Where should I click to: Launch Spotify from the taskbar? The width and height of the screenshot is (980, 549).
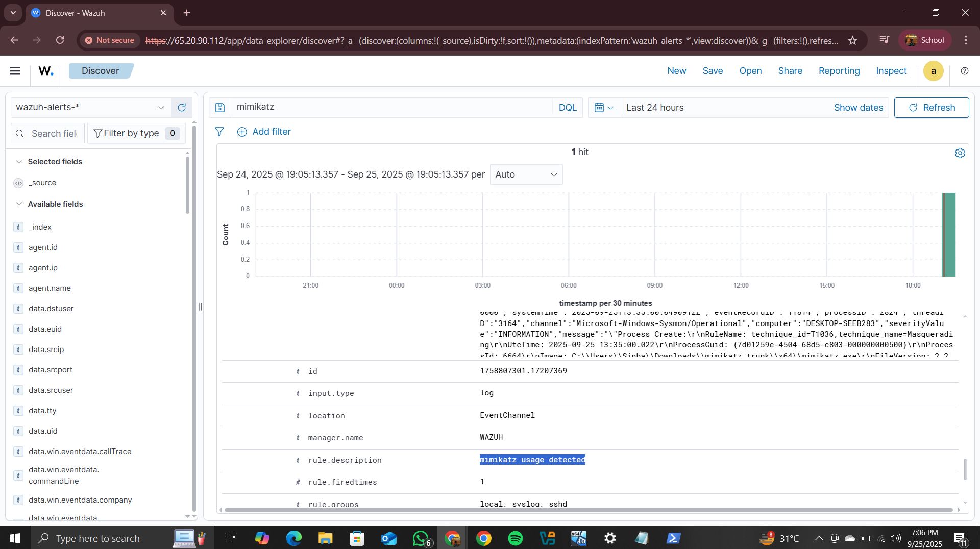pyautogui.click(x=516, y=538)
